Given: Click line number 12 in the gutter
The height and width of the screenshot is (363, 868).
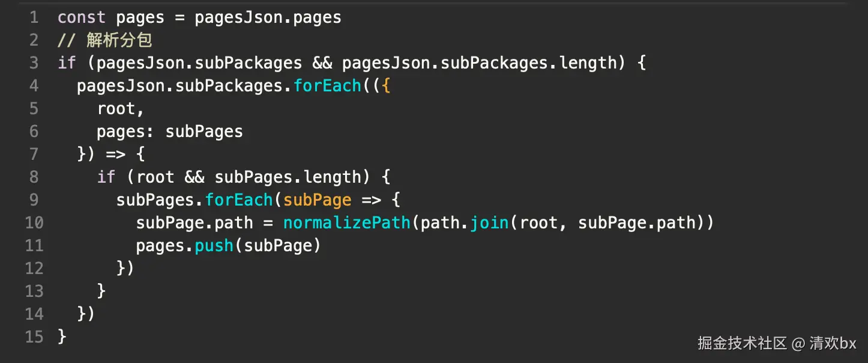Looking at the screenshot, I should pos(34,269).
